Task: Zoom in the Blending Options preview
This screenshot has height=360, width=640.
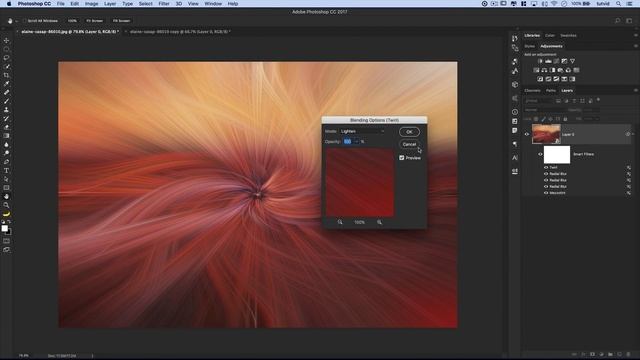Action: 380,222
